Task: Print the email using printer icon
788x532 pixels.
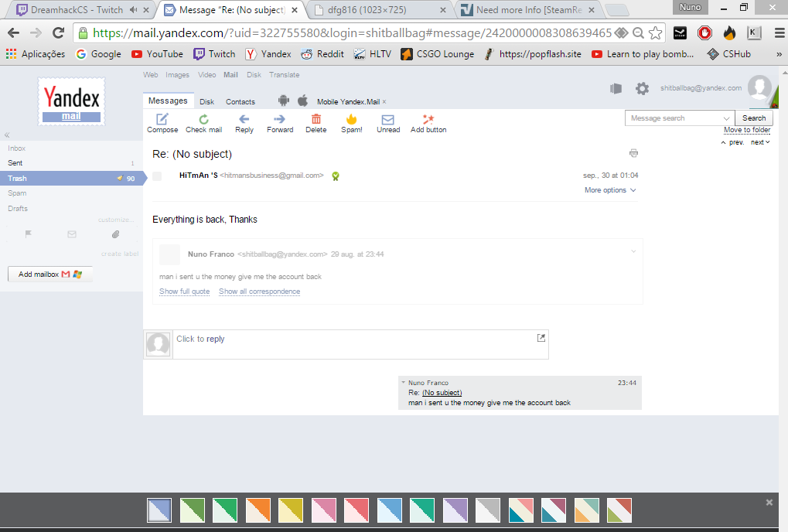Action: click(633, 153)
